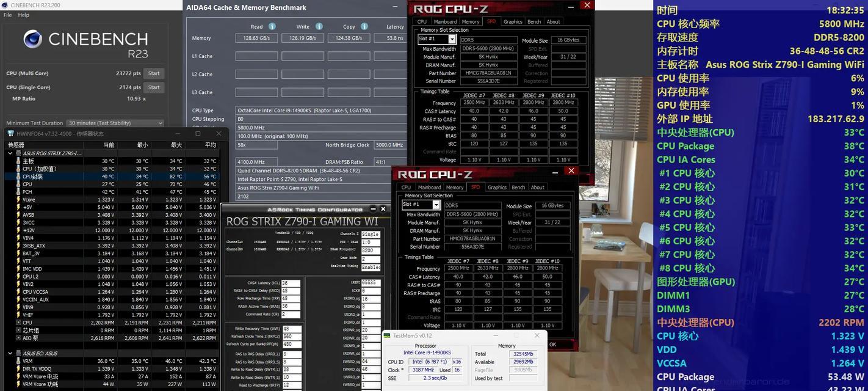The image size is (868, 391).
Task: Switch to Bench tab in lower CPU-Z window
Action: 518,187
